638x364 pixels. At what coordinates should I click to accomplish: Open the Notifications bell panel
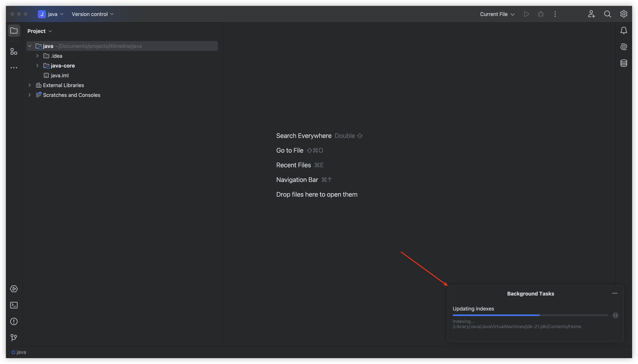tap(624, 30)
